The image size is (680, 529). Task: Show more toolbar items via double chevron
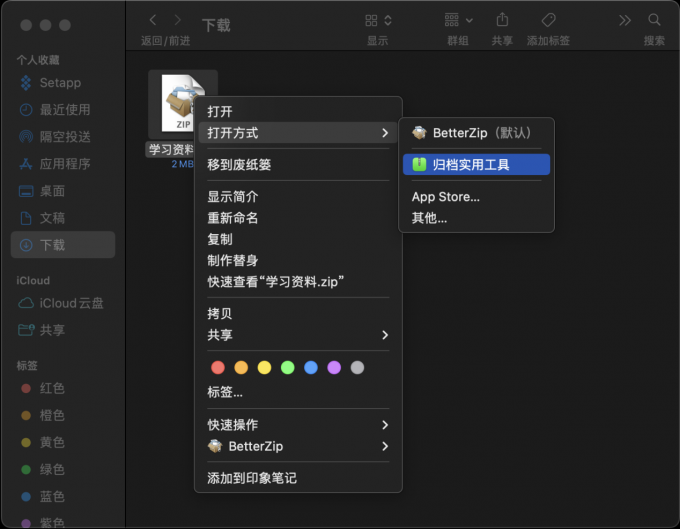[x=625, y=20]
